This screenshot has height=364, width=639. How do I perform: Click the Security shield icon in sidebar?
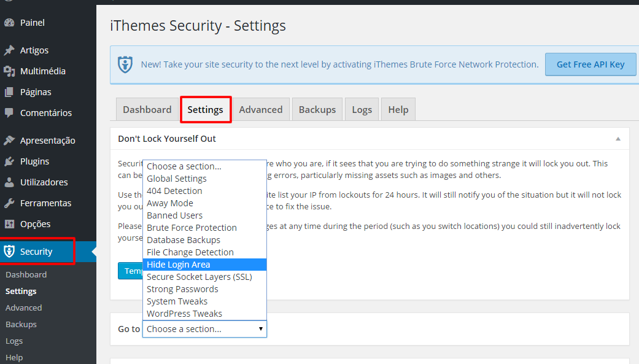point(9,252)
